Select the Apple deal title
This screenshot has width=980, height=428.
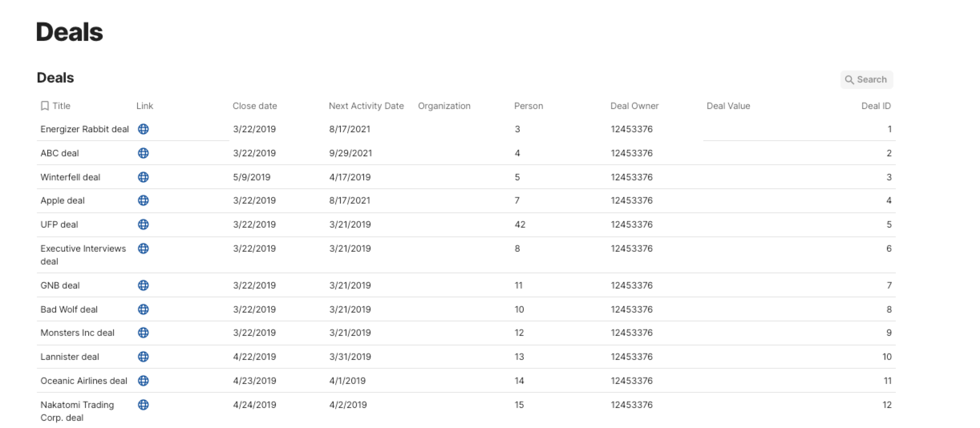pyautogui.click(x=63, y=200)
